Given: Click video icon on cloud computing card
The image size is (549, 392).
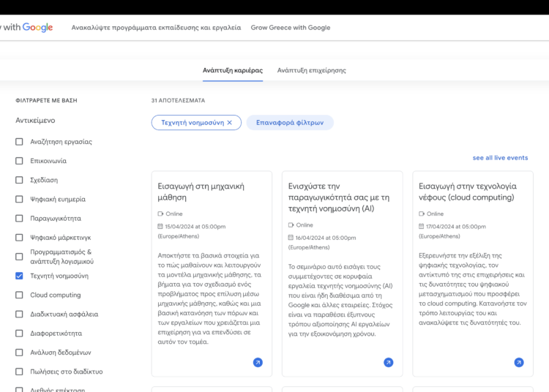Looking at the screenshot, I should 422,214.
